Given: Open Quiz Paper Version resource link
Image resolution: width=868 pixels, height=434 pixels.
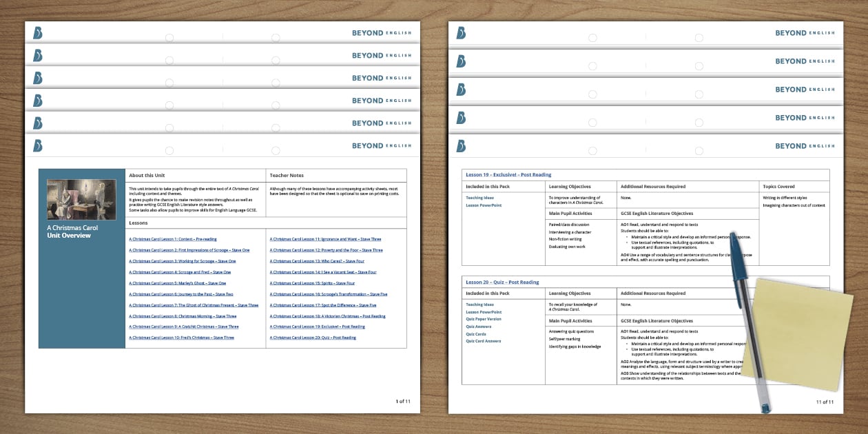Looking at the screenshot, I should (484, 319).
